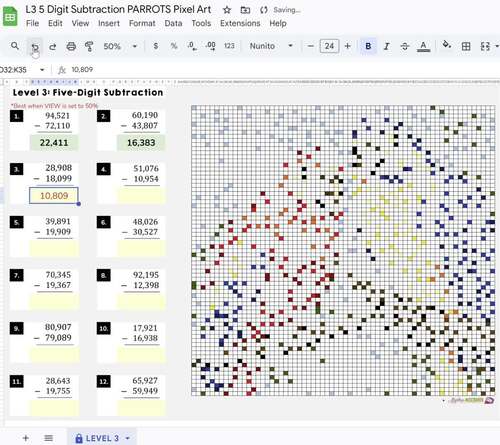Screen dimensions: 500x445
Task: Redo the last action
Action: click(x=53, y=46)
